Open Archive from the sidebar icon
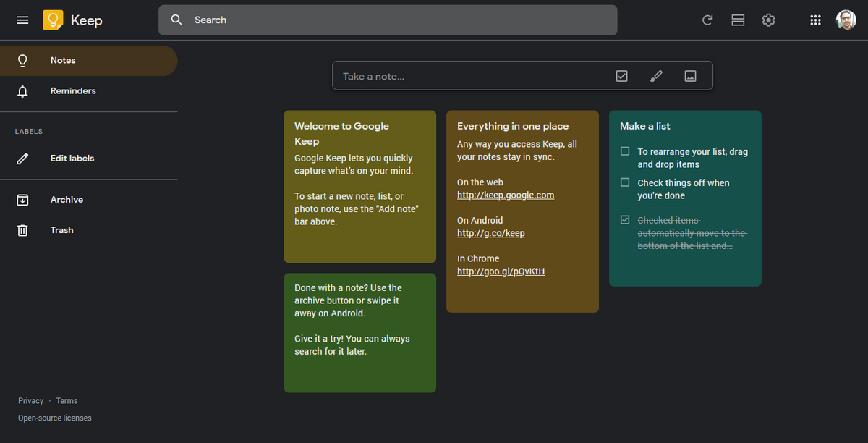This screenshot has height=443, width=868. 22,199
